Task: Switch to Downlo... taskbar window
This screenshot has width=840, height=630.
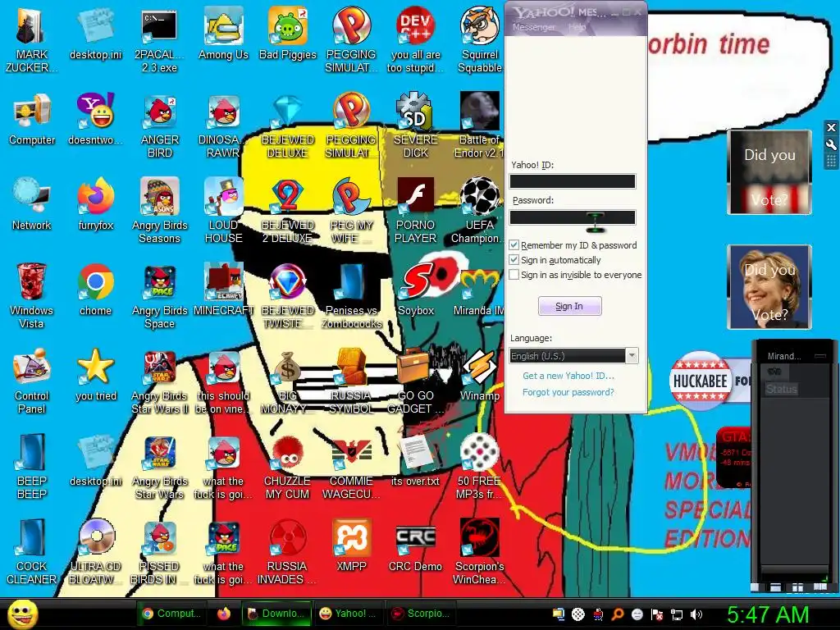Action: click(x=276, y=614)
